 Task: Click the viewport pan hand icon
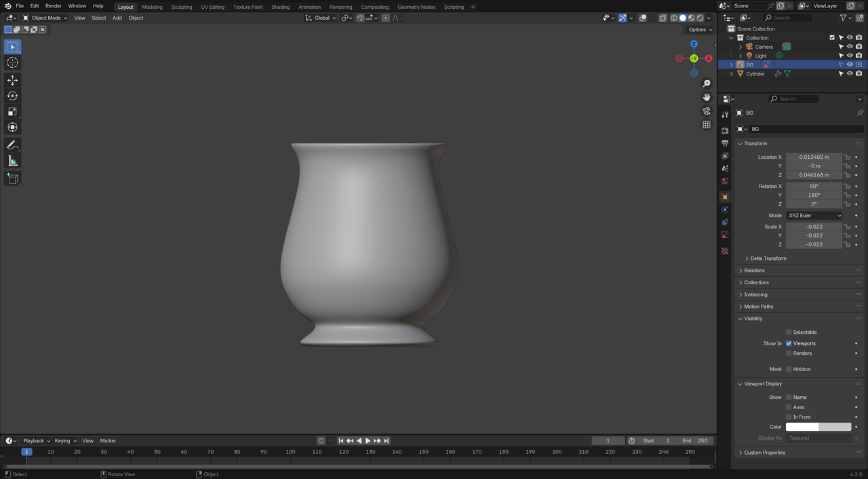[707, 97]
